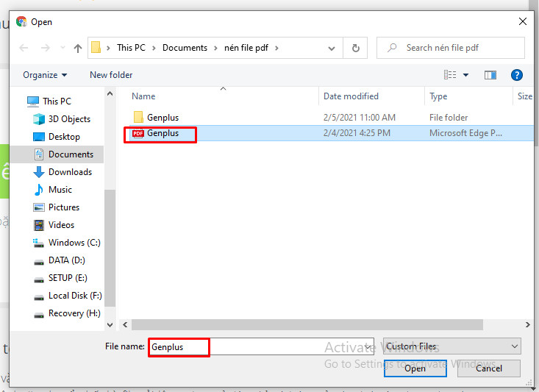Click the Music note icon
This screenshot has width=539, height=392.
click(x=39, y=190)
